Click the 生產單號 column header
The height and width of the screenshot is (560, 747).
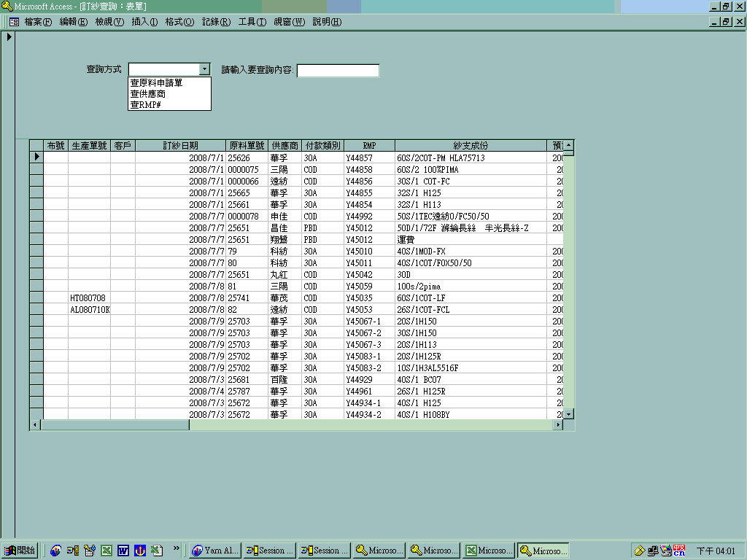coord(89,146)
